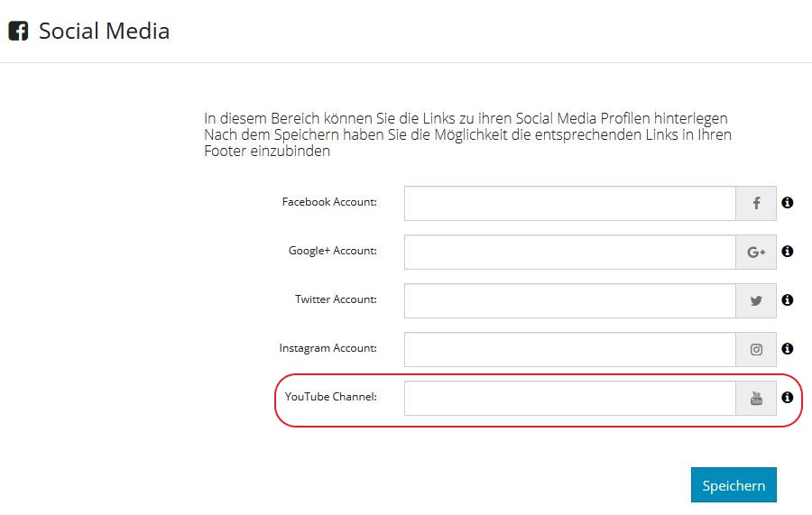Open info tooltip for Google+ Account

[787, 251]
